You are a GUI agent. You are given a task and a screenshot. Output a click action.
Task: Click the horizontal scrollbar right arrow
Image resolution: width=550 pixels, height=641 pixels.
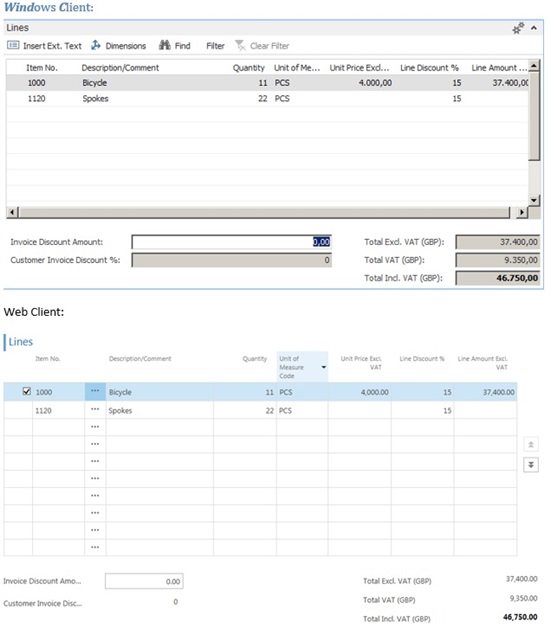pos(521,212)
